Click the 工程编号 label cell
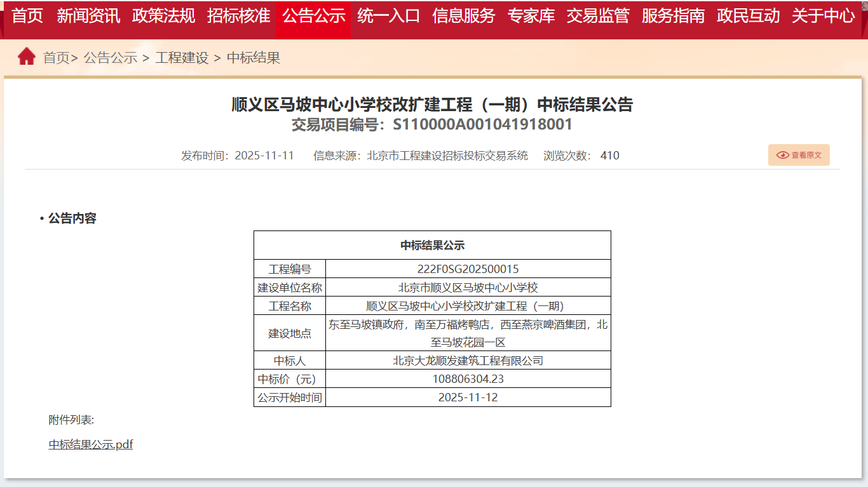Image resolution: width=868 pixels, height=487 pixels. pos(290,269)
